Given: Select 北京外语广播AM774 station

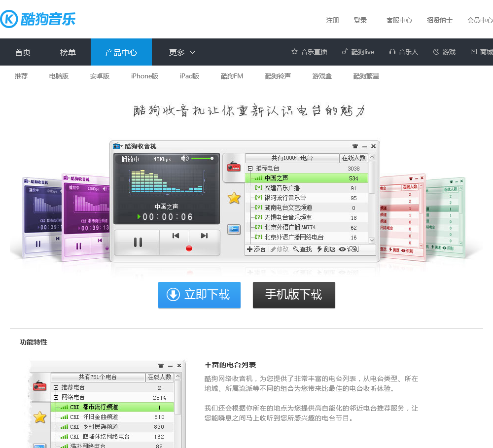Looking at the screenshot, I should click(307, 227).
